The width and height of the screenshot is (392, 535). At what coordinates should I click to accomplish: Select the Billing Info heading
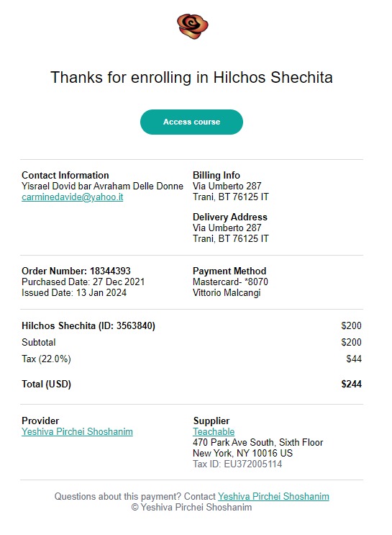[x=216, y=176]
